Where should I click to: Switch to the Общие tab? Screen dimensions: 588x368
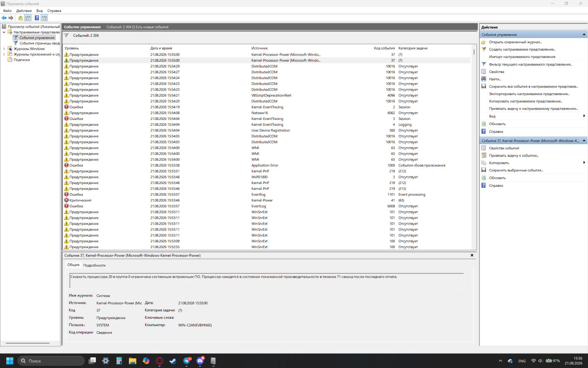(73, 265)
